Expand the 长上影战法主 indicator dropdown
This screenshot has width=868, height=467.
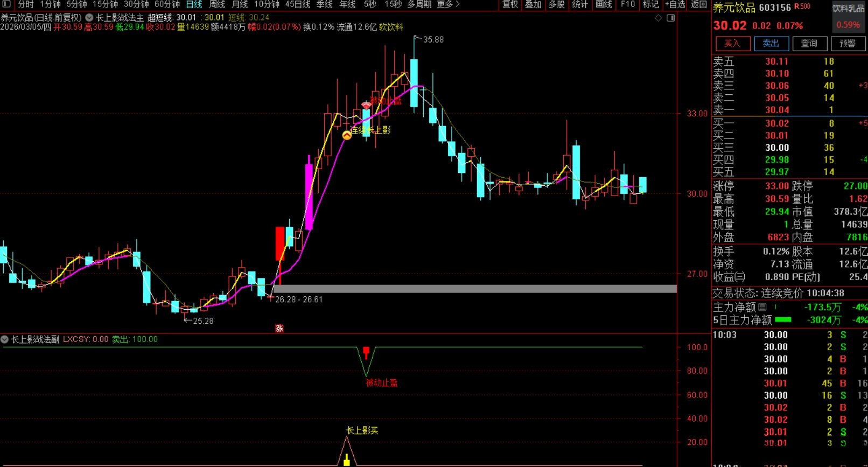[89, 17]
